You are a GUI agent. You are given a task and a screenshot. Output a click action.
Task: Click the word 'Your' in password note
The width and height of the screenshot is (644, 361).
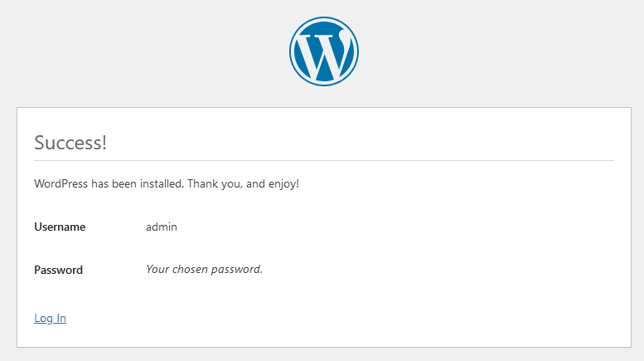(157, 269)
